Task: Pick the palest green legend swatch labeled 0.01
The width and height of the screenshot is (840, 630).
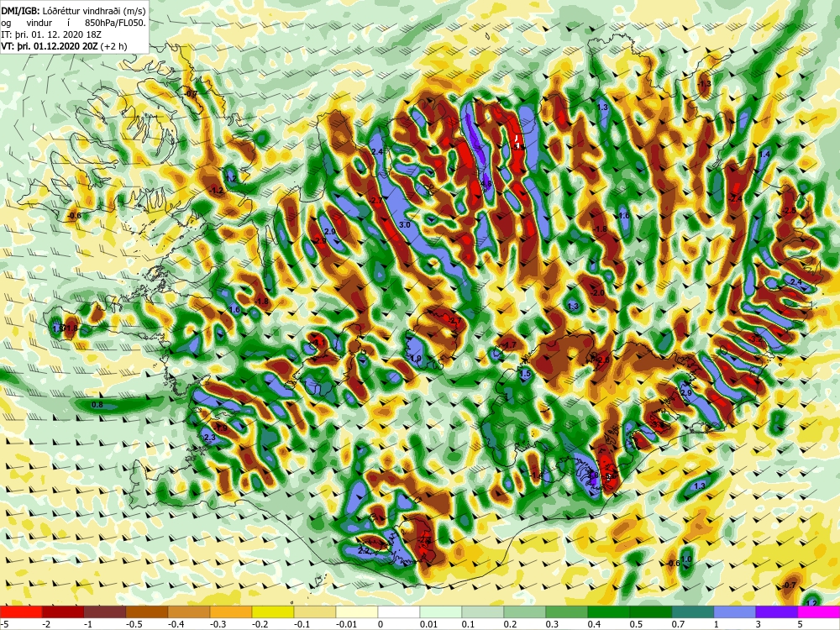Action: pyautogui.click(x=441, y=612)
